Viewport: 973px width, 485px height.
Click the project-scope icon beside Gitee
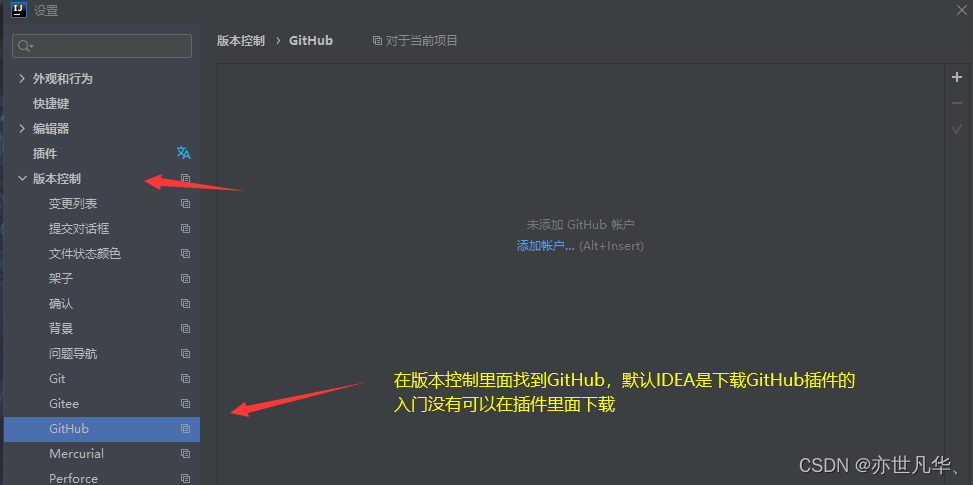tap(185, 404)
